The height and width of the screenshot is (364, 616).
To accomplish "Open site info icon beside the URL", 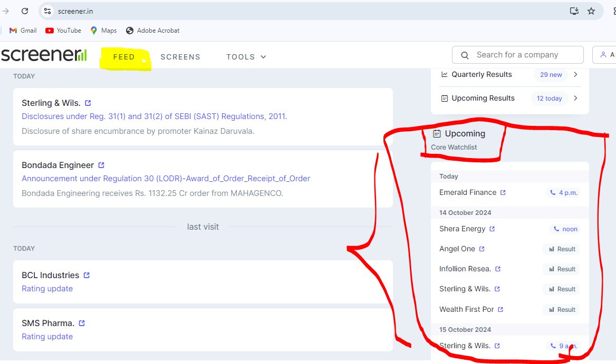I will (47, 11).
